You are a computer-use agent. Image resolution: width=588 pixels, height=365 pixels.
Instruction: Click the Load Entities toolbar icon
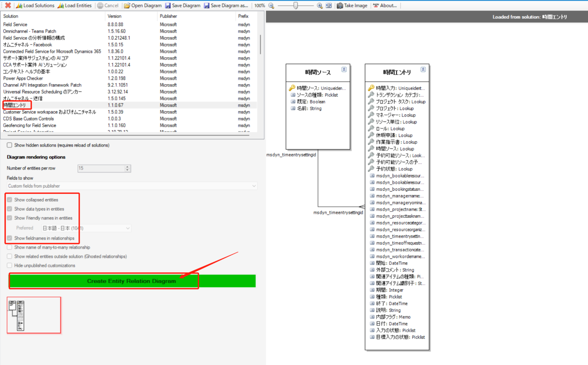point(60,5)
